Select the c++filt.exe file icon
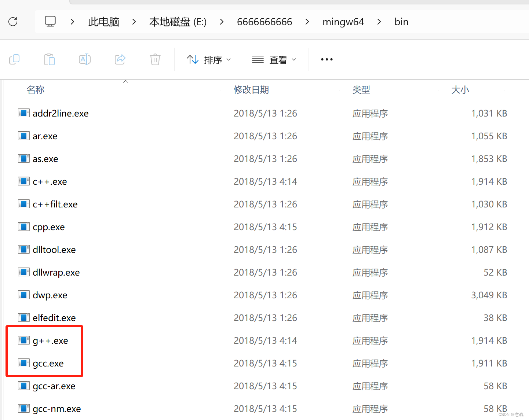 click(24, 204)
